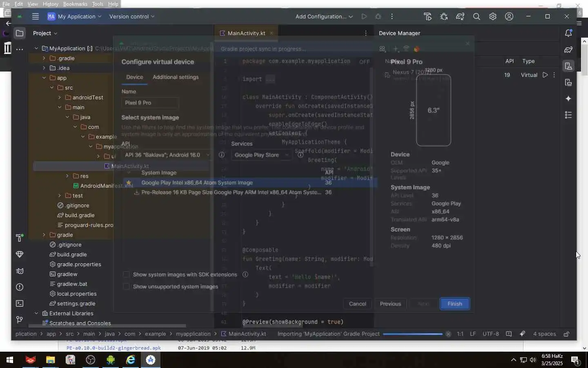Toggle the Project tool window folder icon

(20, 33)
